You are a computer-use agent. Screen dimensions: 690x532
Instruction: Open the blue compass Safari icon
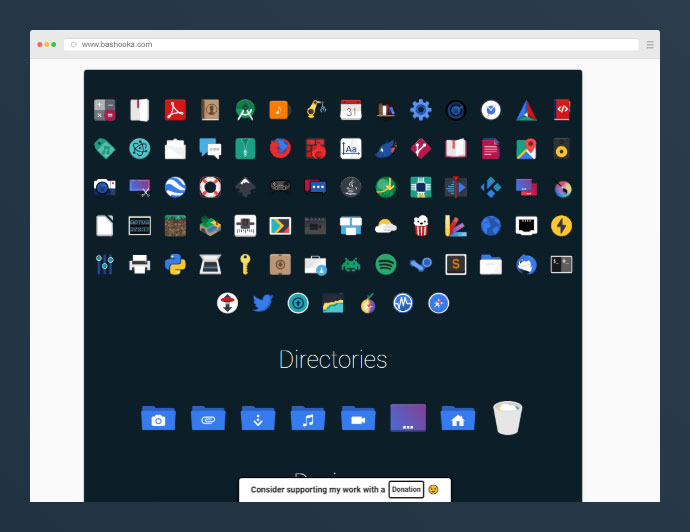(x=438, y=304)
